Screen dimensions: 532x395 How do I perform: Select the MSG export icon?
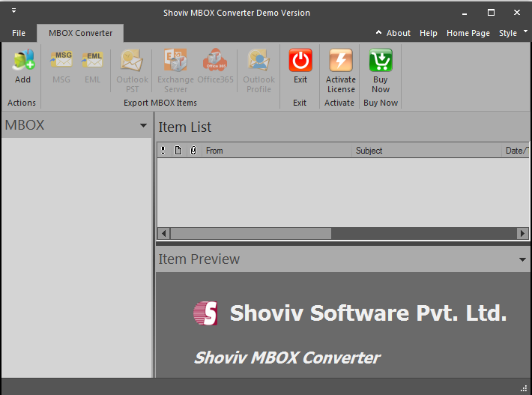point(61,61)
